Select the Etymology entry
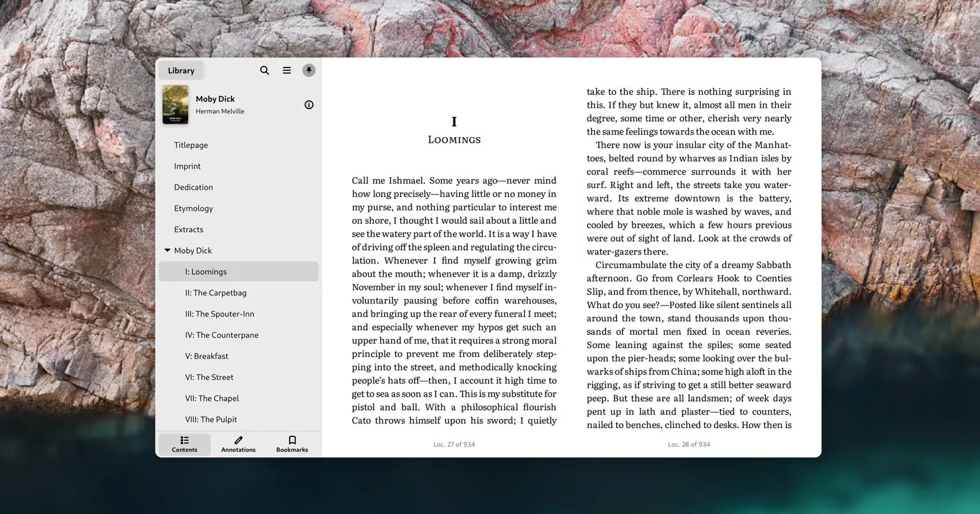The height and width of the screenshot is (514, 980). [193, 209]
